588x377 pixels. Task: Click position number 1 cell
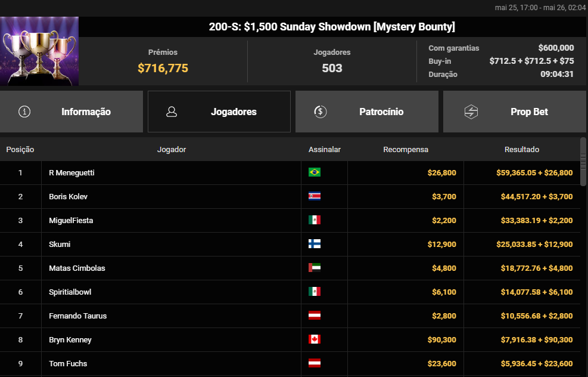20,173
